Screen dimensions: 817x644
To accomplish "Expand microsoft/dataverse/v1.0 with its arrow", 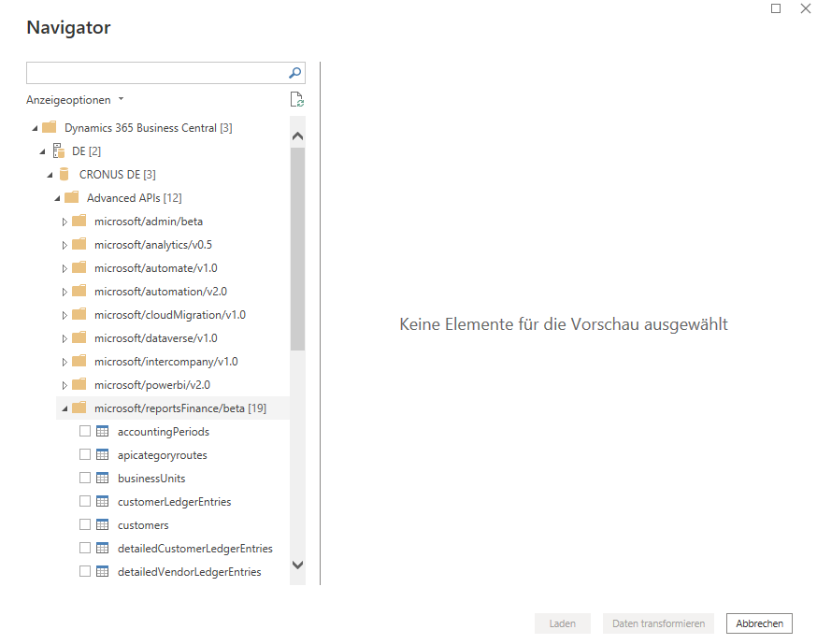I will [64, 338].
